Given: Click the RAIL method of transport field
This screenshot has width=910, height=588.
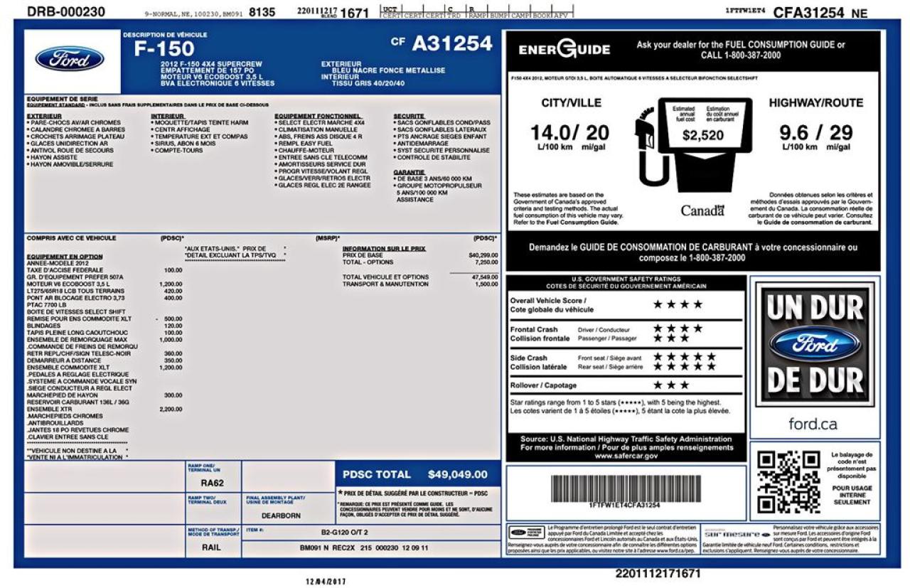Looking at the screenshot, I should click(212, 547).
